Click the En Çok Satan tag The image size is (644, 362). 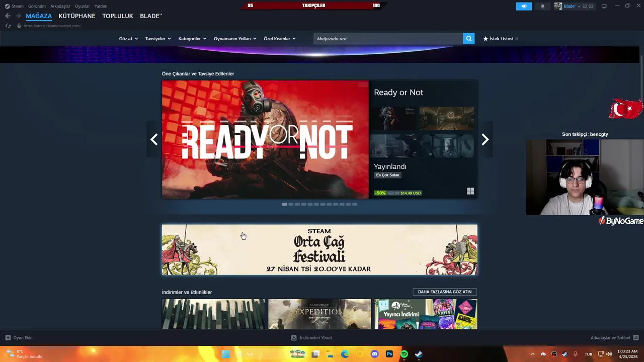[387, 175]
